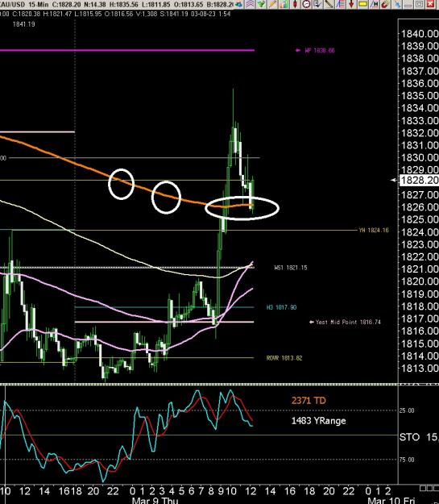The height and width of the screenshot is (504, 439).
Task: Select the diagonal trendline drawing tool
Action: (x=329, y=4)
